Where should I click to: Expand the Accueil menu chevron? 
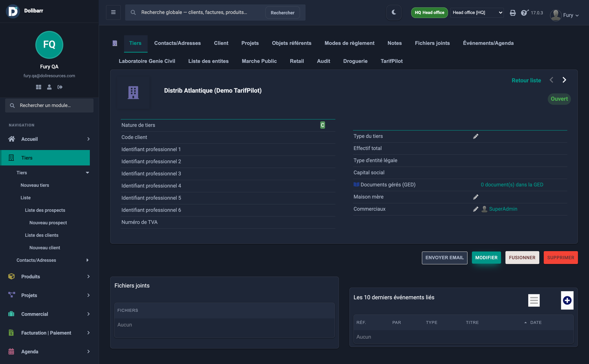88,139
